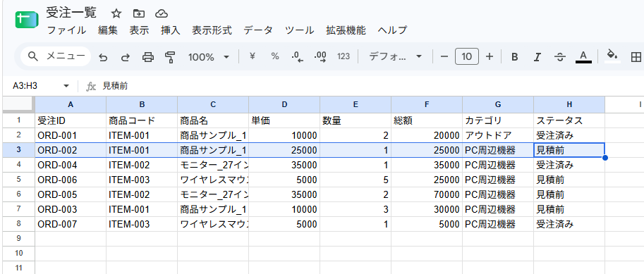The image size is (644, 274).
Task: Apply percent format
Action: 275,56
